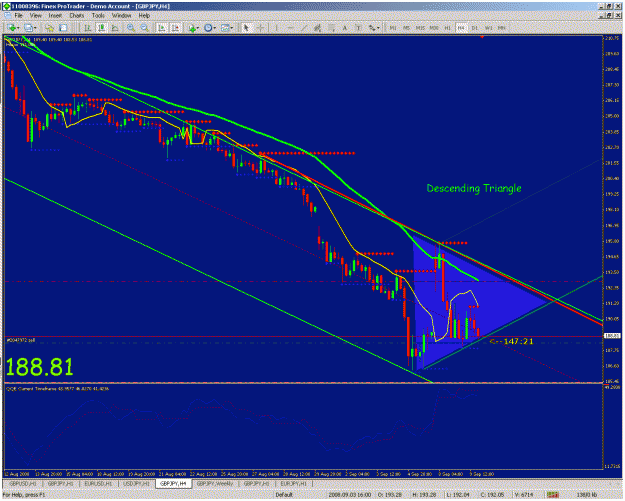Select the text 'A' drawing tool

[x=345, y=28]
